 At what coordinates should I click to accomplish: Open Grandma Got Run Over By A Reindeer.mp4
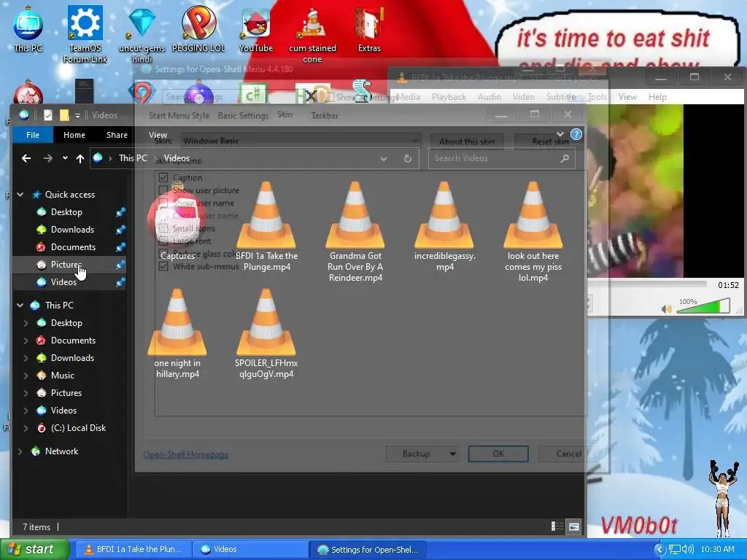pos(355,231)
